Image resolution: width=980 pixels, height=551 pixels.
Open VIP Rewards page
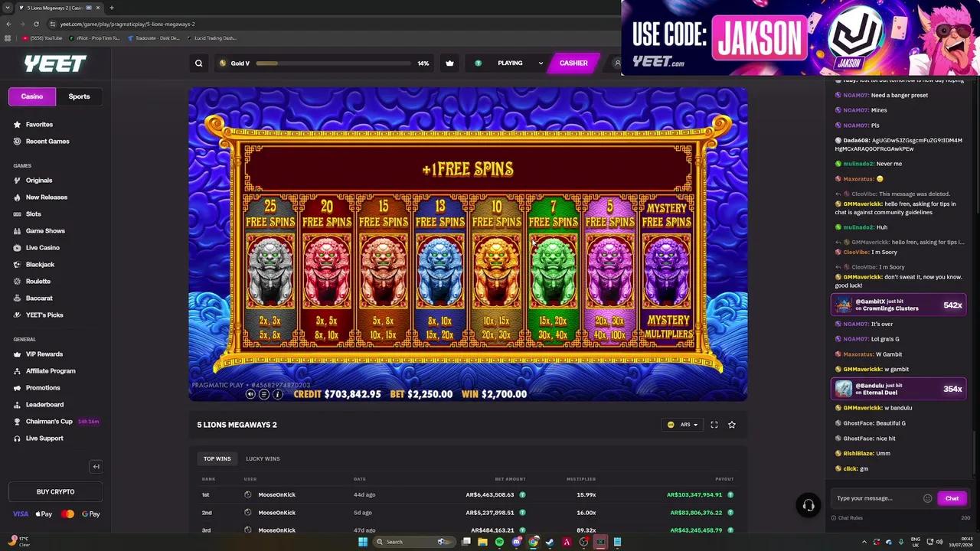tap(44, 354)
